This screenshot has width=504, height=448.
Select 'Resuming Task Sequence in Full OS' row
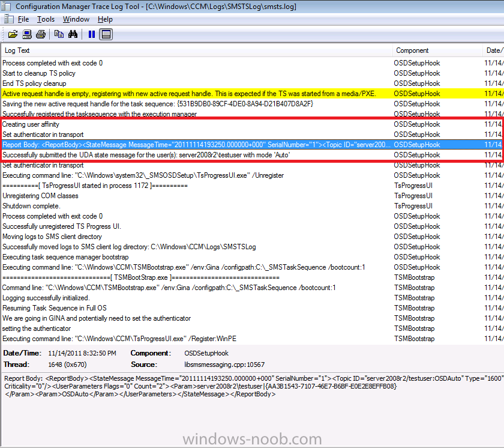[252, 308]
